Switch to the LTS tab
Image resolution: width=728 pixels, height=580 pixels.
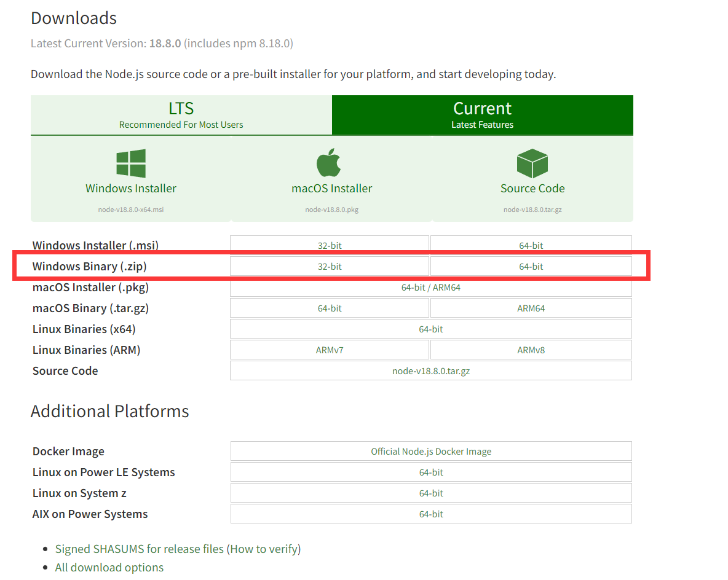coord(181,115)
